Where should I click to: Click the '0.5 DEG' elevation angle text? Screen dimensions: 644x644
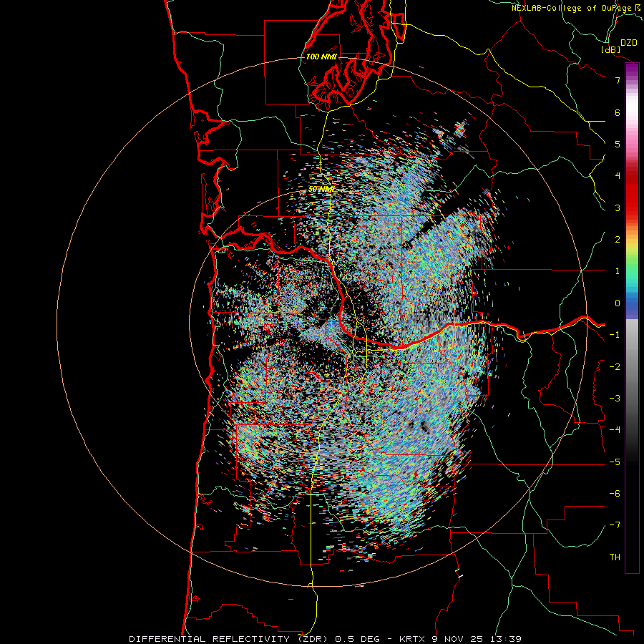tap(357, 639)
